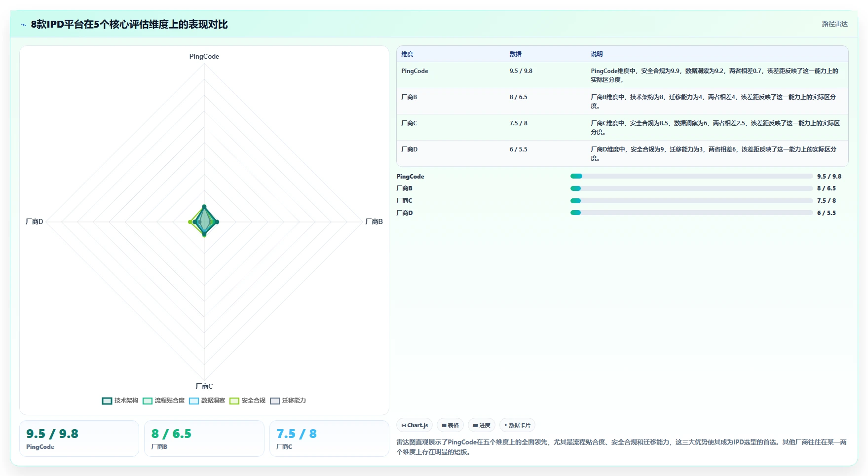Viewport: 868px width, 476px height.
Task: Click the 厂商B row description text
Action: (x=714, y=102)
